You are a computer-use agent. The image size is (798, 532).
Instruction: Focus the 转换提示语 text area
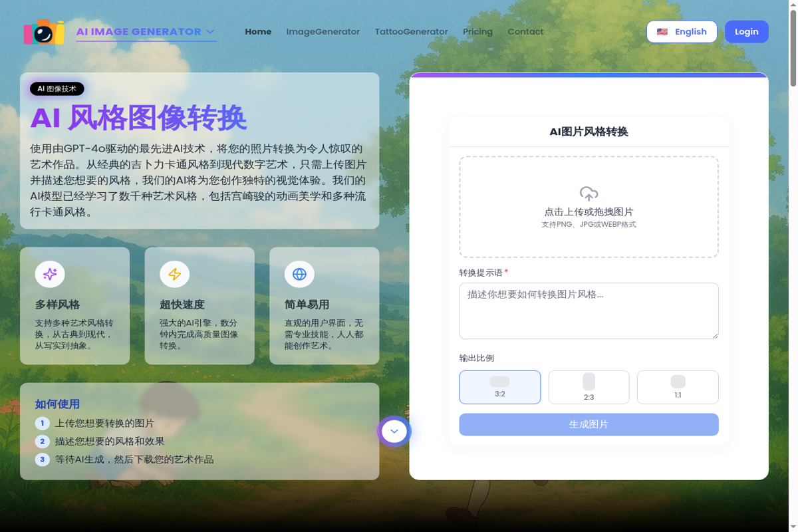(589, 311)
